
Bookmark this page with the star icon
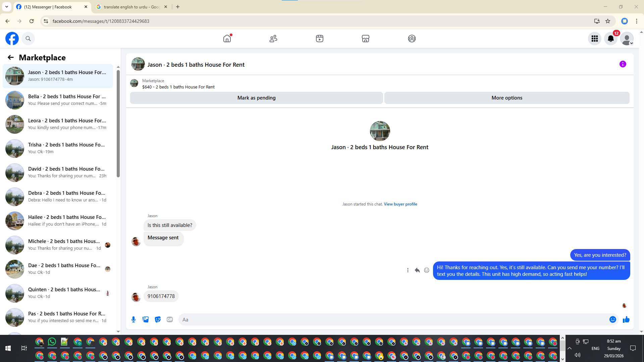coord(608,21)
